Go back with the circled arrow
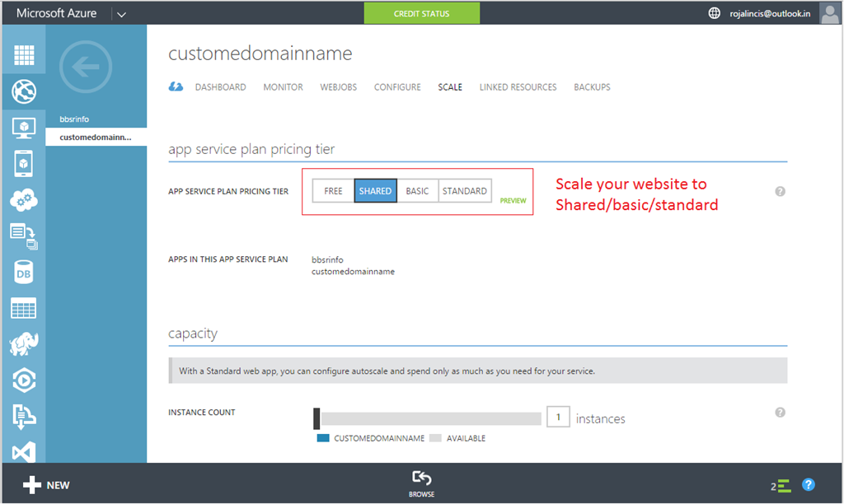Screen dimensions: 844x504 pyautogui.click(x=86, y=67)
